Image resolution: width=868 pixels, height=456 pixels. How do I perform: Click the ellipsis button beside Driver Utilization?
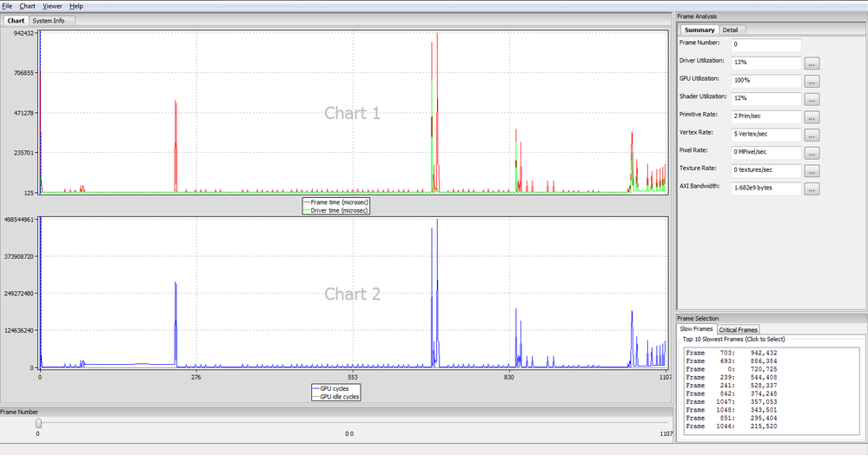click(812, 63)
